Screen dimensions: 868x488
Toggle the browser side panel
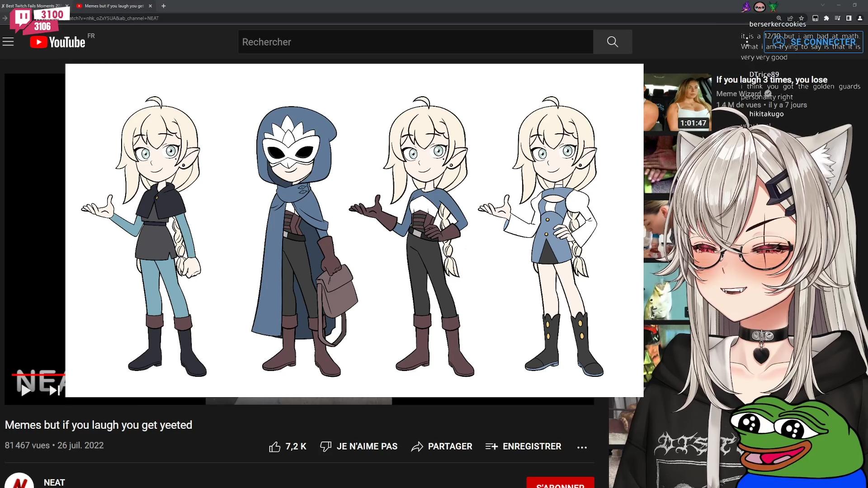point(849,18)
